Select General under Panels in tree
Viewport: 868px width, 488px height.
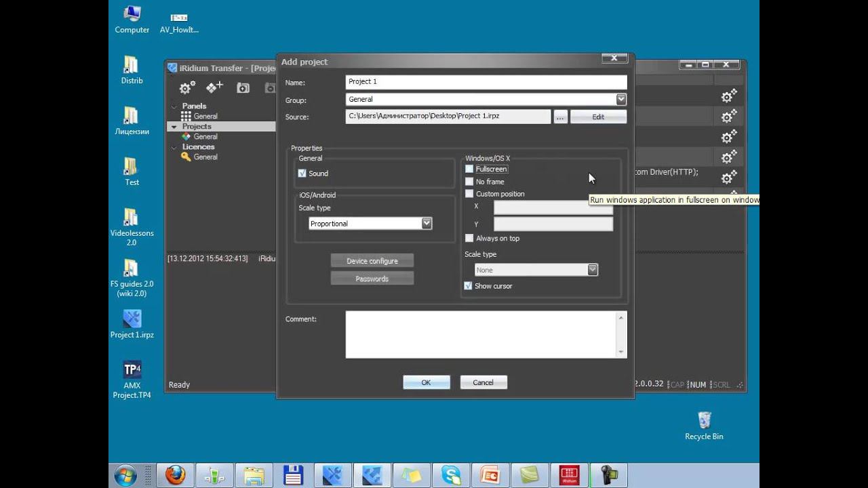205,117
